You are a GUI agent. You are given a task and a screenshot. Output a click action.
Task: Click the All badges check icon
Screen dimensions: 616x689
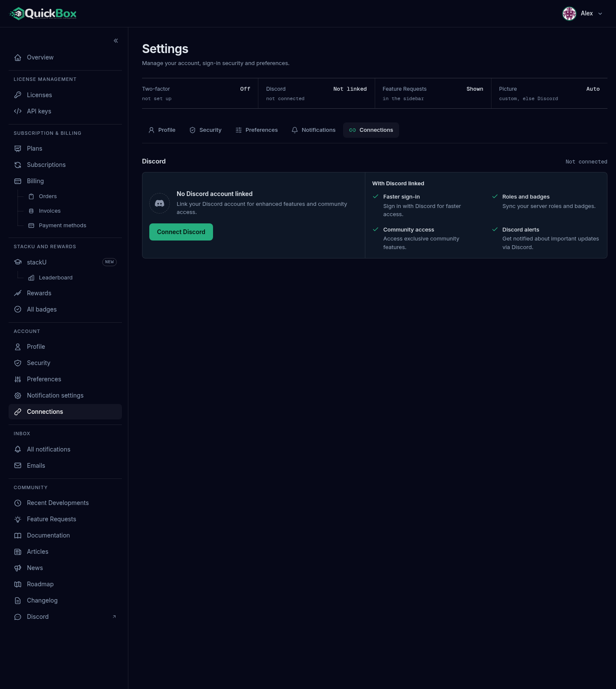point(18,309)
